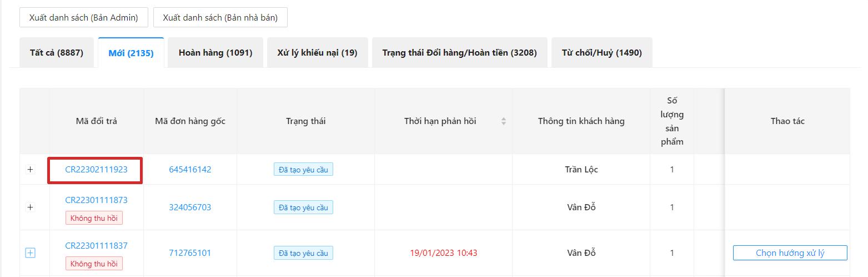Open return code CR22302111923 link

(x=96, y=170)
